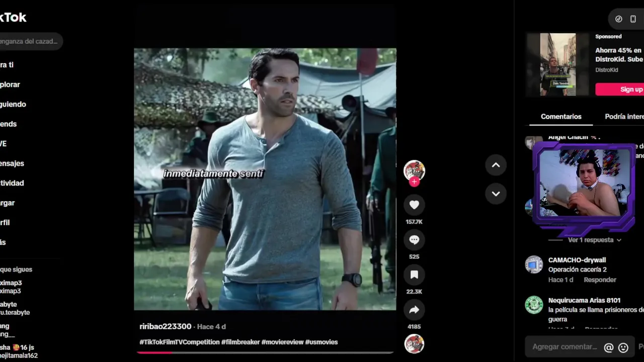Image resolution: width=644 pixels, height=362 pixels.
Task: Switch to the Comentarios tab
Action: (x=561, y=116)
